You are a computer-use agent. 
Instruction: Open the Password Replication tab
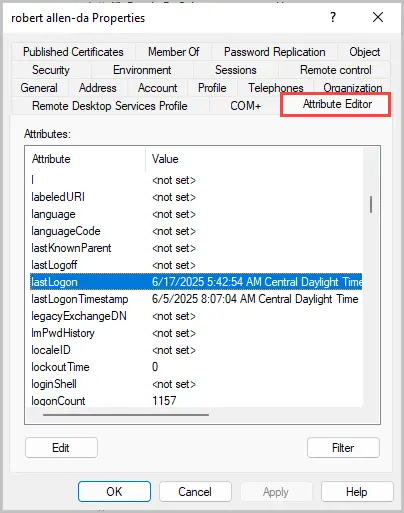point(274,52)
